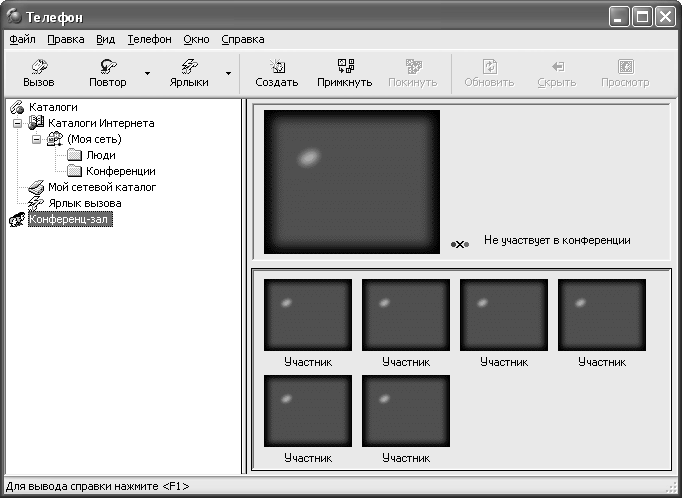Viewport: 682px width, 498px height.
Task: Minimize the Телефон window
Action: point(618,17)
